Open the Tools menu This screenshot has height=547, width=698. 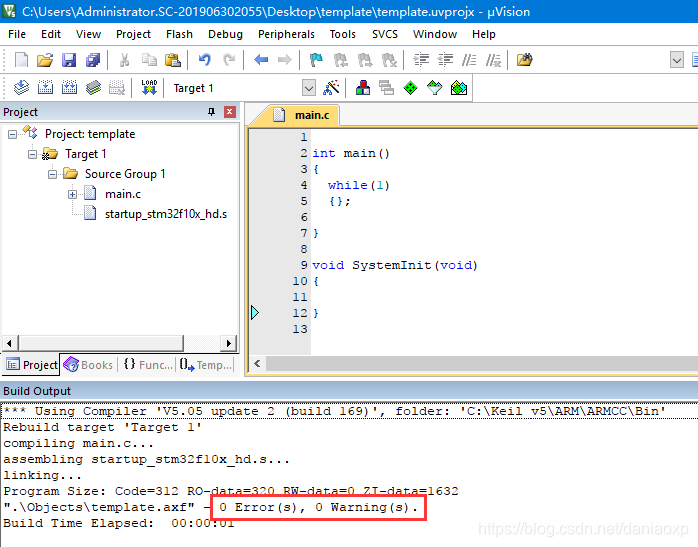tap(342, 34)
